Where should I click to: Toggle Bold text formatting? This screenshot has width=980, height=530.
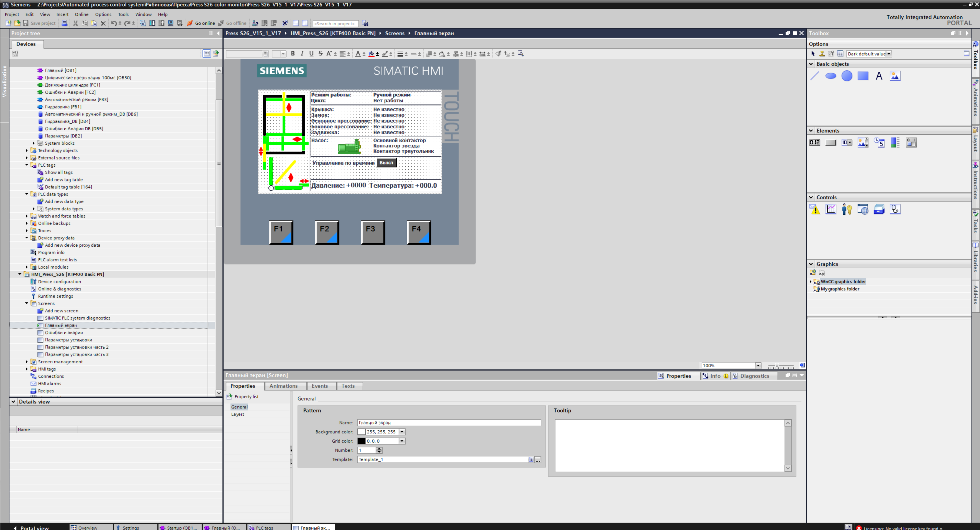[292, 54]
